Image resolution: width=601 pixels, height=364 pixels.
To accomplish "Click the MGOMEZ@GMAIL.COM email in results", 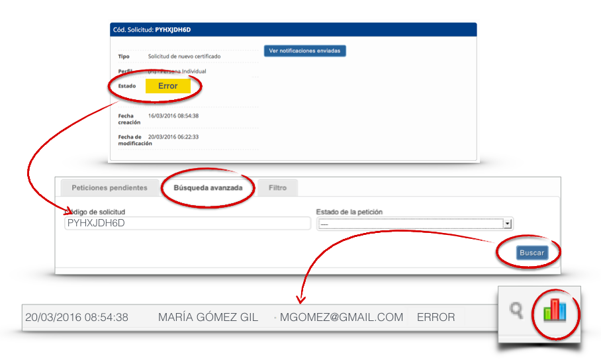I will click(x=341, y=317).
